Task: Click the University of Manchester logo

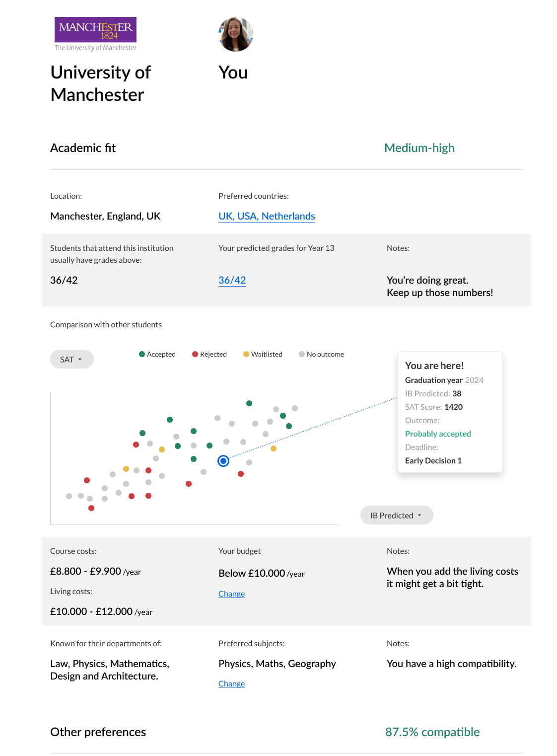Action: 95,34
